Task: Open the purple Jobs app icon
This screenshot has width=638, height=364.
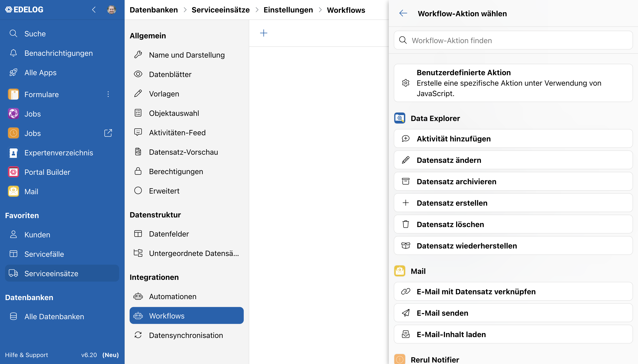Action: (13, 114)
